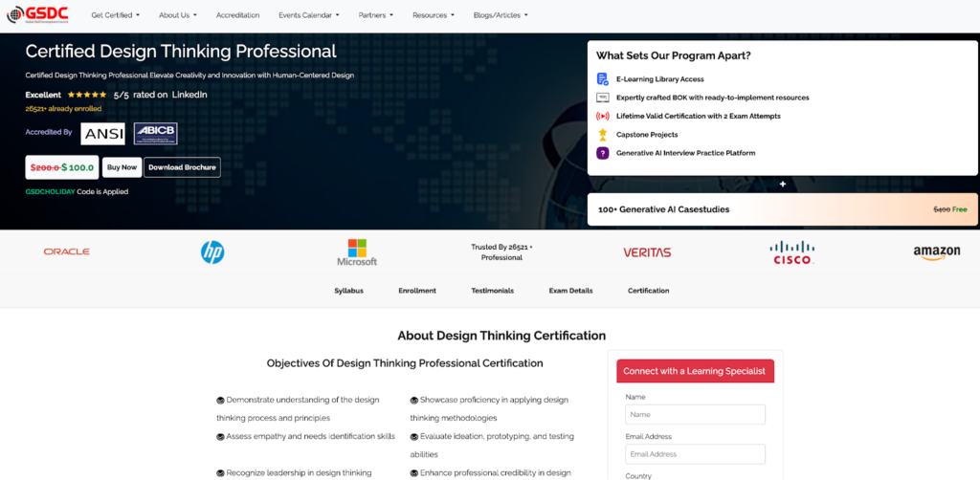Click the ANSI accreditation badge
The height and width of the screenshot is (480, 980).
tap(102, 134)
